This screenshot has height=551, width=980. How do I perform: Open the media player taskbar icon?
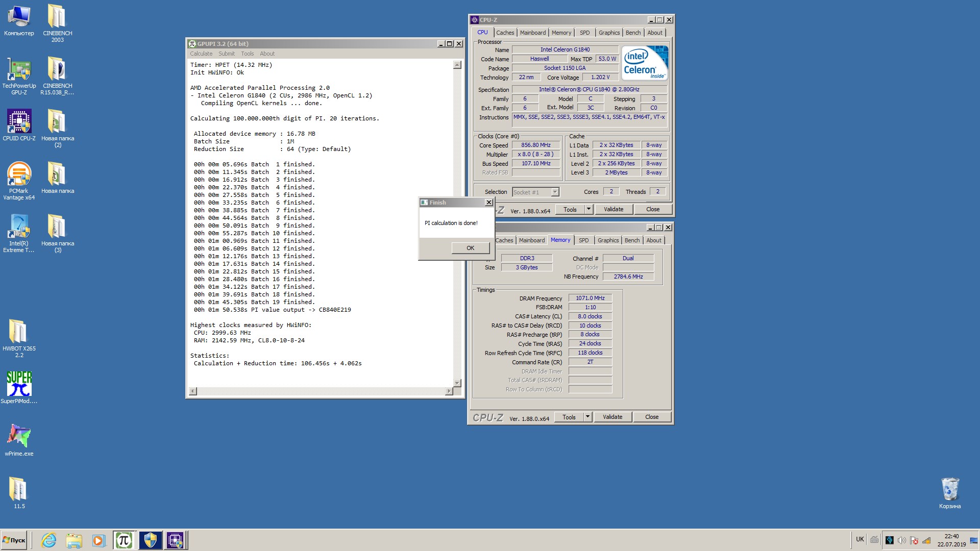tap(99, 540)
